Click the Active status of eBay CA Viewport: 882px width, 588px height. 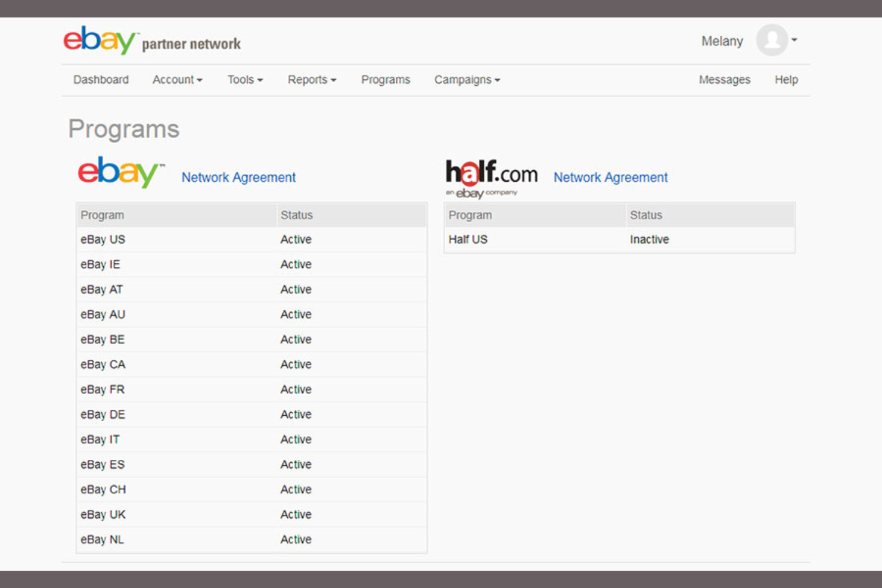click(296, 365)
